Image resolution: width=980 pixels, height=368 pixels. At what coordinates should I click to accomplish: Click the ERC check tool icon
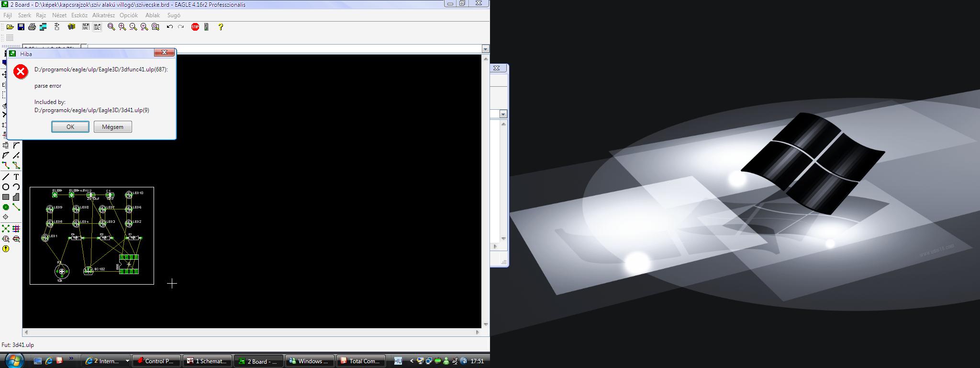[x=6, y=239]
